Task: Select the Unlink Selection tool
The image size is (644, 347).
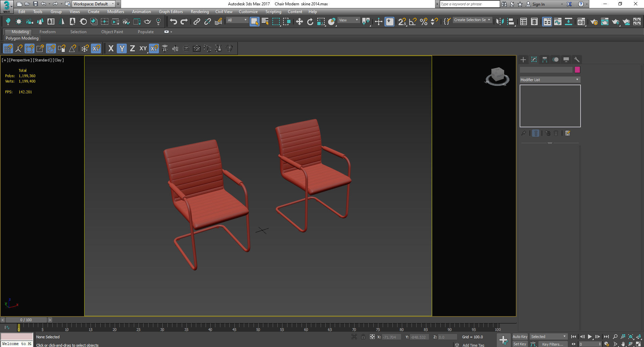Action: [x=208, y=22]
